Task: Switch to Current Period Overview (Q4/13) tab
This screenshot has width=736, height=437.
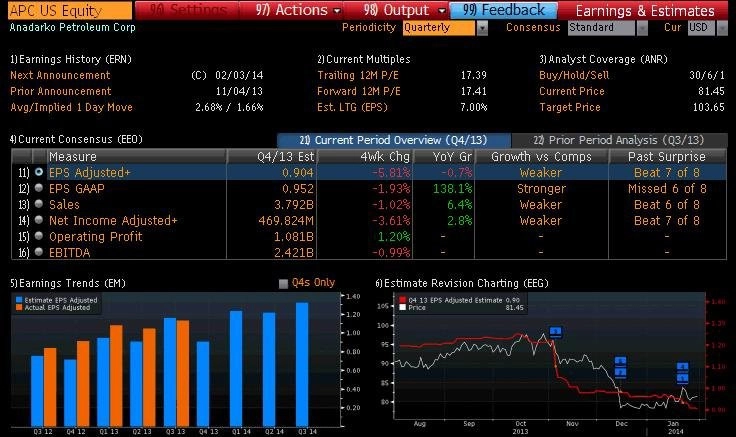Action: (x=393, y=140)
